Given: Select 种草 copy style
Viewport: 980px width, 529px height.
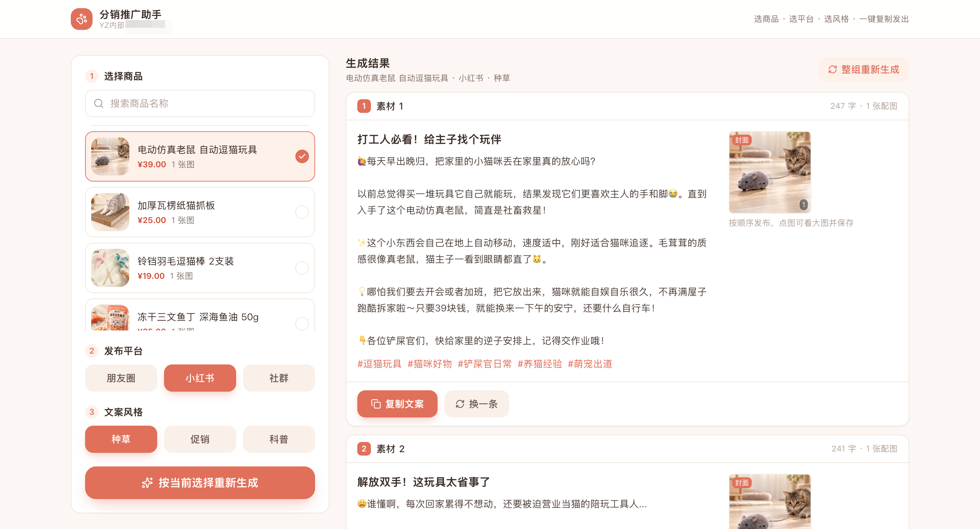Looking at the screenshot, I should click(x=121, y=439).
